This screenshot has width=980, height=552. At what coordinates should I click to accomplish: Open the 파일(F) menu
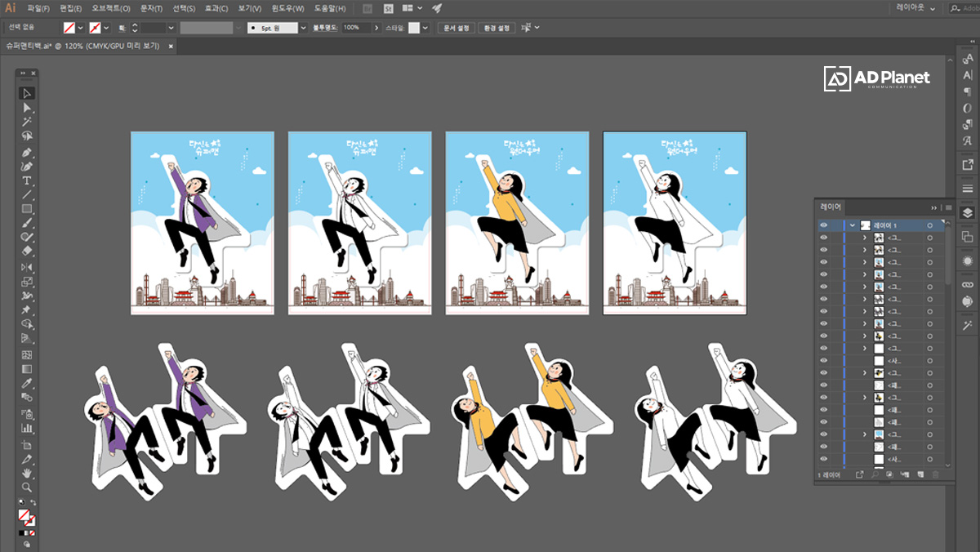click(x=38, y=8)
